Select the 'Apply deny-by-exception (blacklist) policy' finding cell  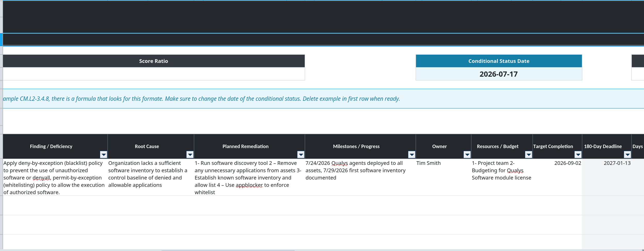tap(55, 177)
